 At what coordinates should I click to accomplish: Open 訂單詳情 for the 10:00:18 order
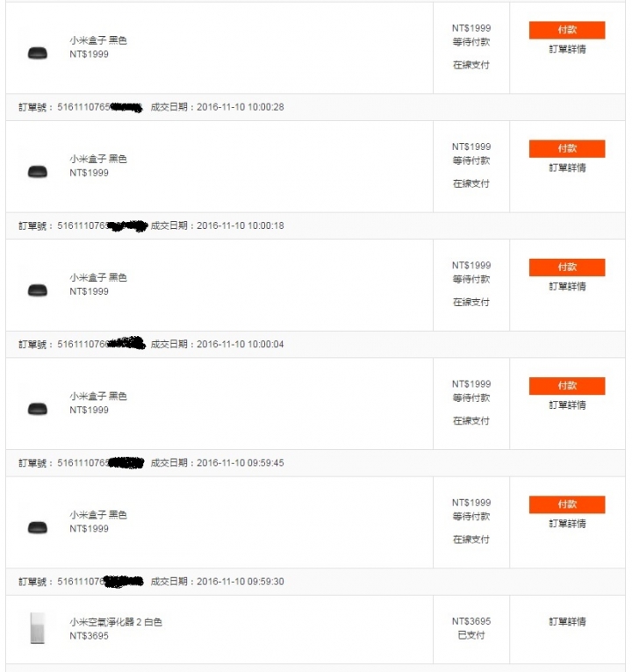coord(567,287)
